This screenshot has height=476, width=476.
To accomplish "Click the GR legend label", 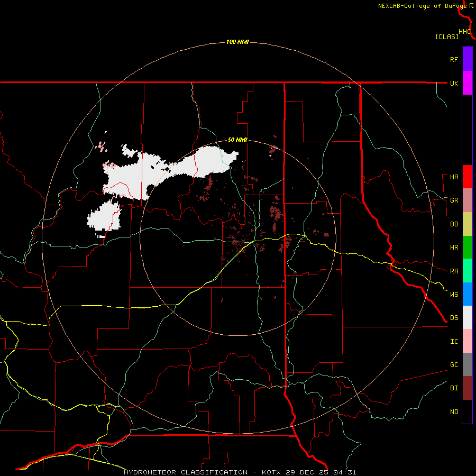I will point(454,200).
